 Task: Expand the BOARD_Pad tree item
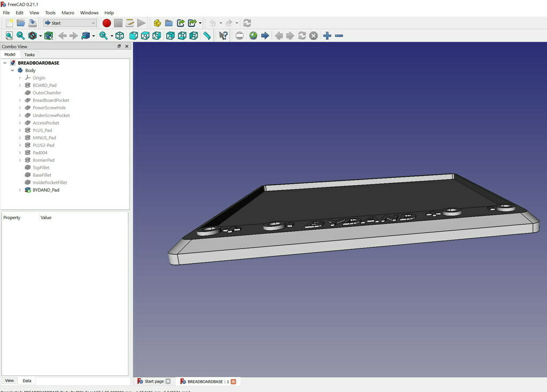point(20,85)
